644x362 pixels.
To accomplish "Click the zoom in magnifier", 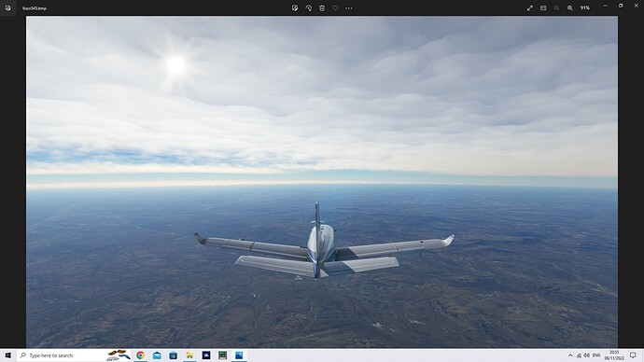I will pyautogui.click(x=570, y=7).
